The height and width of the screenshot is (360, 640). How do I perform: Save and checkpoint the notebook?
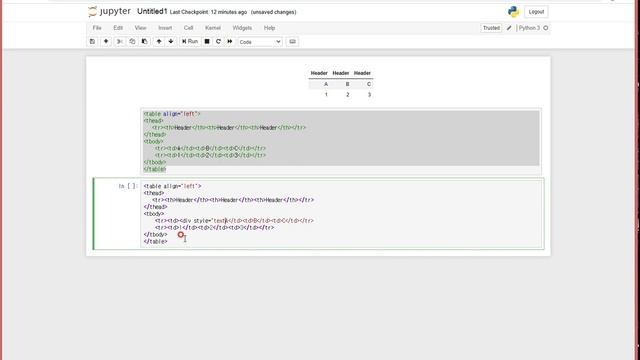pyautogui.click(x=92, y=42)
